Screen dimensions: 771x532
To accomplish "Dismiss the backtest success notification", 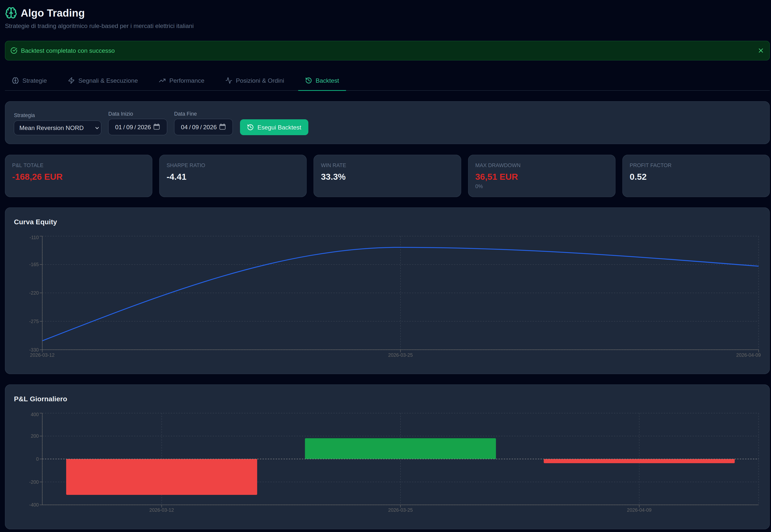I will click(761, 50).
